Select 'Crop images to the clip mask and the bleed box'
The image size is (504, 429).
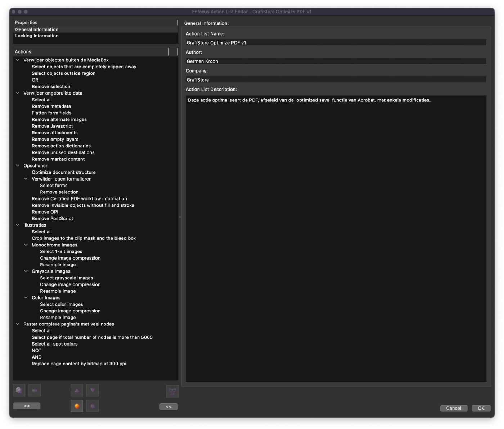click(x=84, y=238)
